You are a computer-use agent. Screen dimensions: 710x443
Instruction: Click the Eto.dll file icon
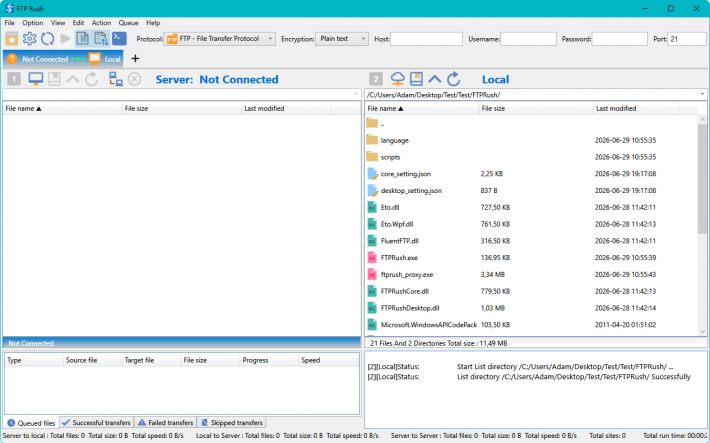372,207
